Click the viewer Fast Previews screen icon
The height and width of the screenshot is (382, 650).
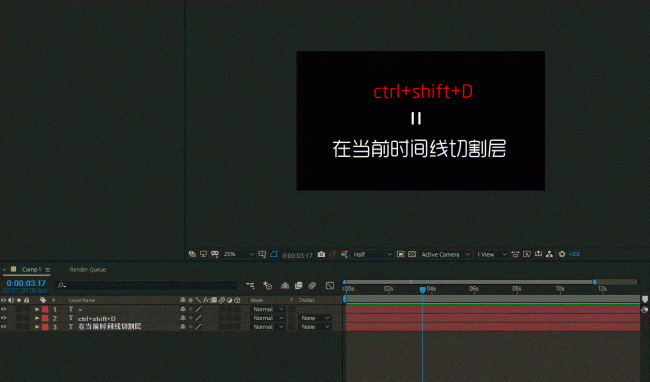(527, 254)
